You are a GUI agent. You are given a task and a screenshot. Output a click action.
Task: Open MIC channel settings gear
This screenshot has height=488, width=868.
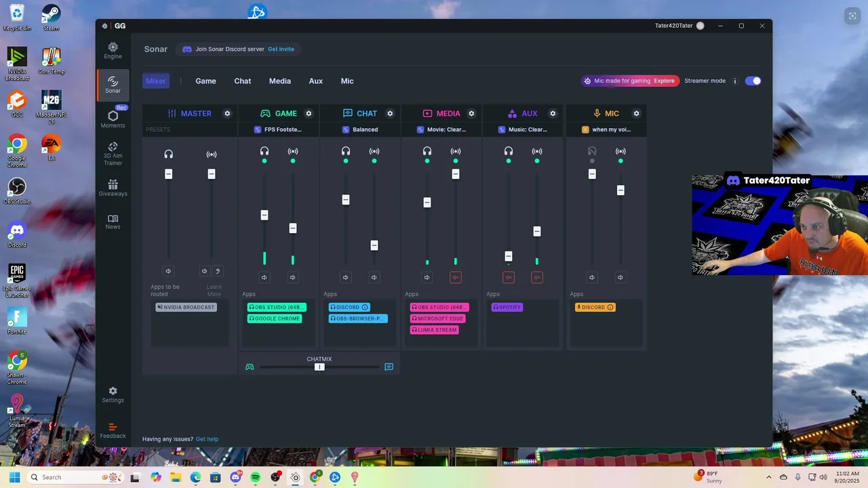point(636,113)
